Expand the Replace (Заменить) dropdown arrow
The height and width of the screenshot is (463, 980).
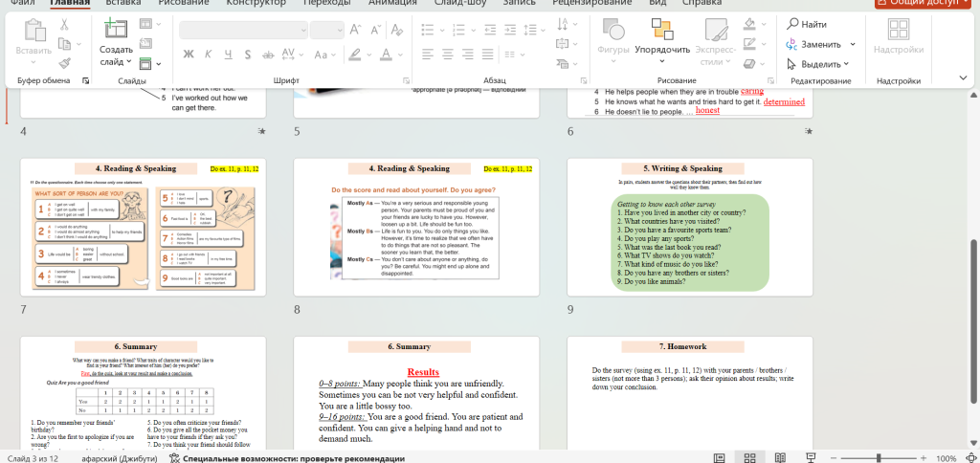853,44
